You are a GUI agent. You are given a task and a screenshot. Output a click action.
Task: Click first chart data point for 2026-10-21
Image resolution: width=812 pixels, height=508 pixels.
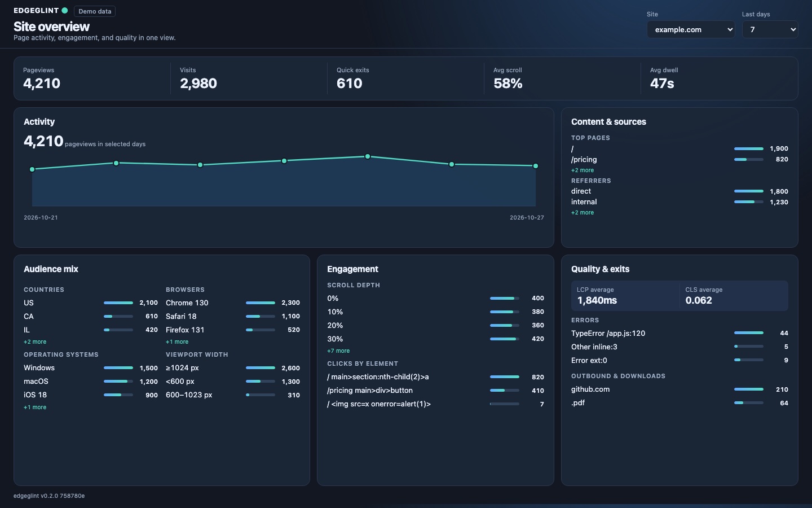pos(32,169)
